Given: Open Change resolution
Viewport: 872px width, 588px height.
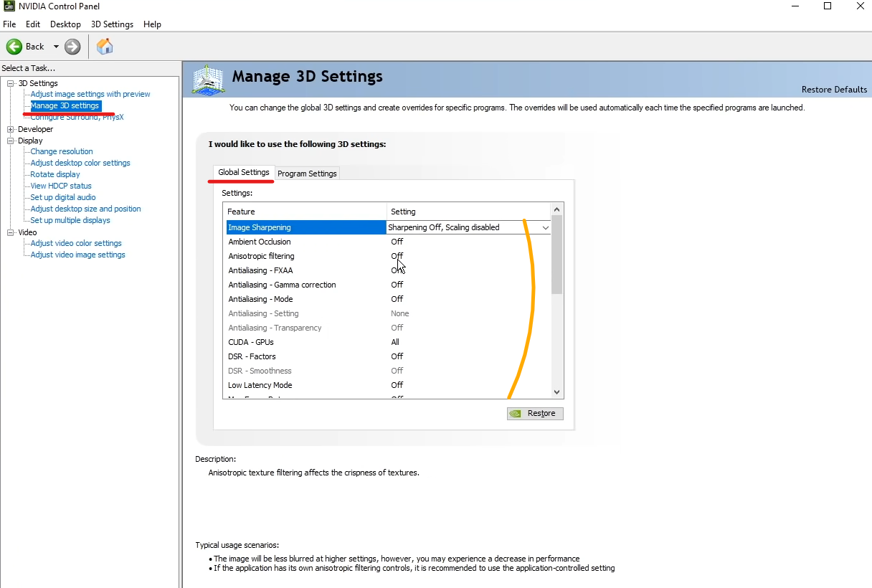Looking at the screenshot, I should click(62, 151).
